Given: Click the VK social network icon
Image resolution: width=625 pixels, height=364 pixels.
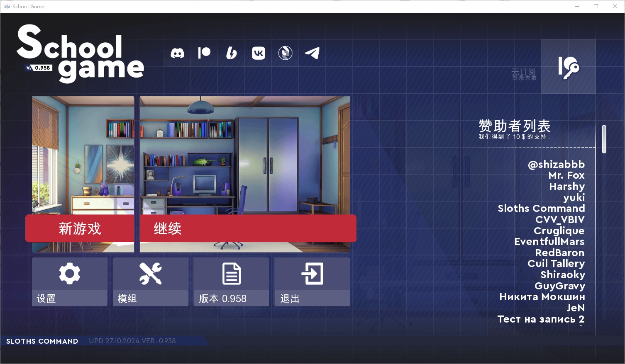Looking at the screenshot, I should pos(259,53).
